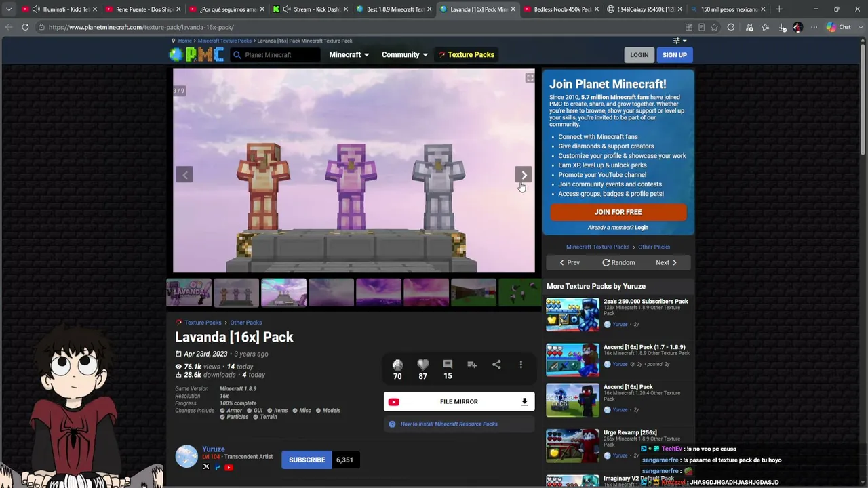This screenshot has height=488, width=868.
Task: Switch to the Stream - Kick Dashboard tab
Action: [x=309, y=9]
